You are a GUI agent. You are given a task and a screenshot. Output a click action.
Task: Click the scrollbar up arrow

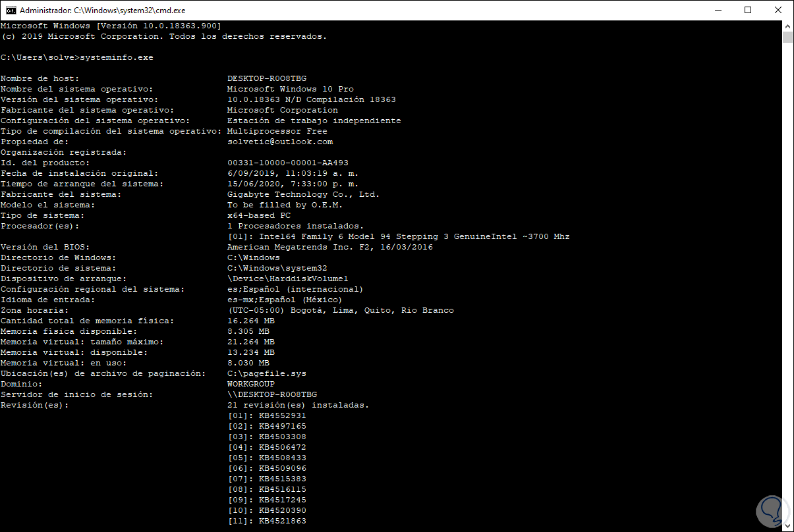[x=787, y=26]
